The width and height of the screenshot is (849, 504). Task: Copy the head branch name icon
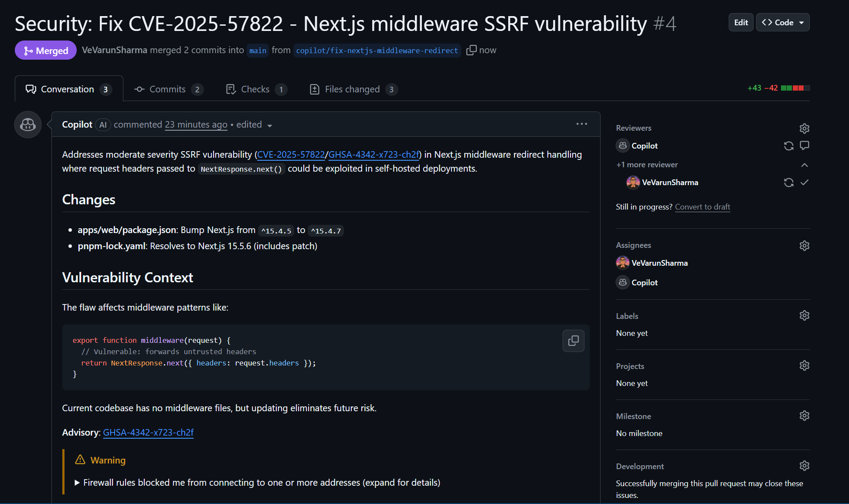click(x=471, y=50)
